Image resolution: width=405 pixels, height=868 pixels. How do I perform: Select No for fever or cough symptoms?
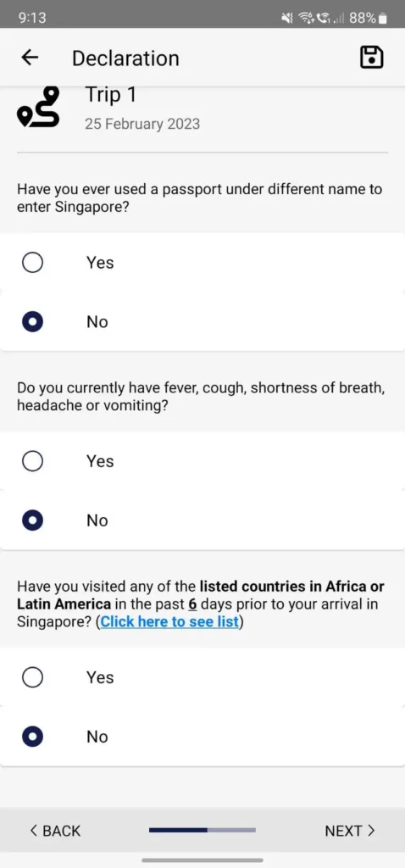(202, 520)
